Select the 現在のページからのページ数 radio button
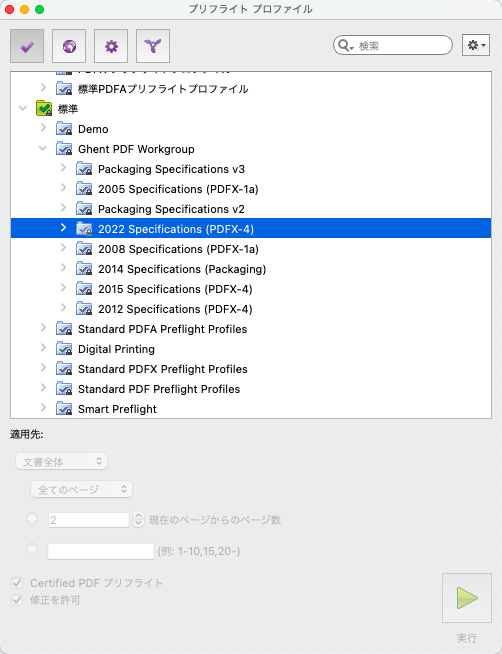The width and height of the screenshot is (502, 654). 32,518
